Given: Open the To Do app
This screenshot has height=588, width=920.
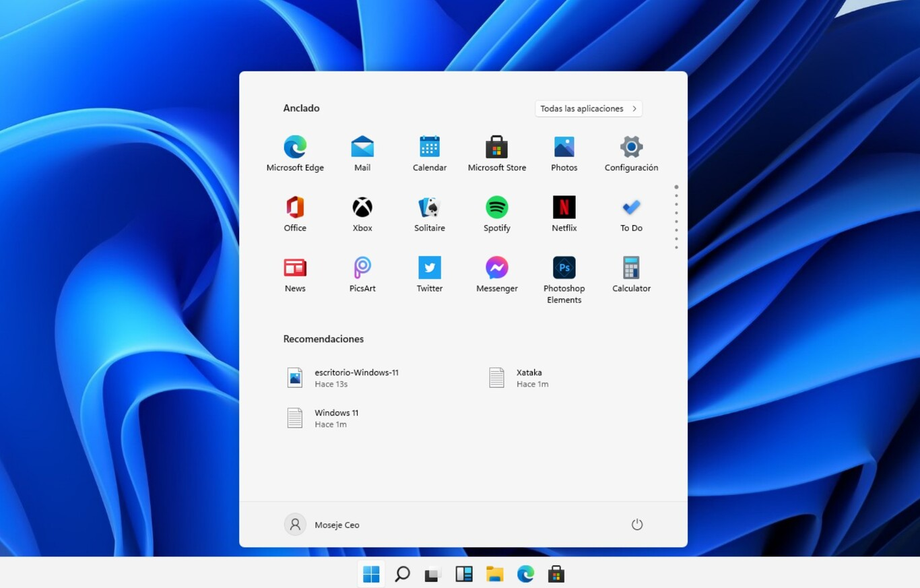Looking at the screenshot, I should 631,214.
